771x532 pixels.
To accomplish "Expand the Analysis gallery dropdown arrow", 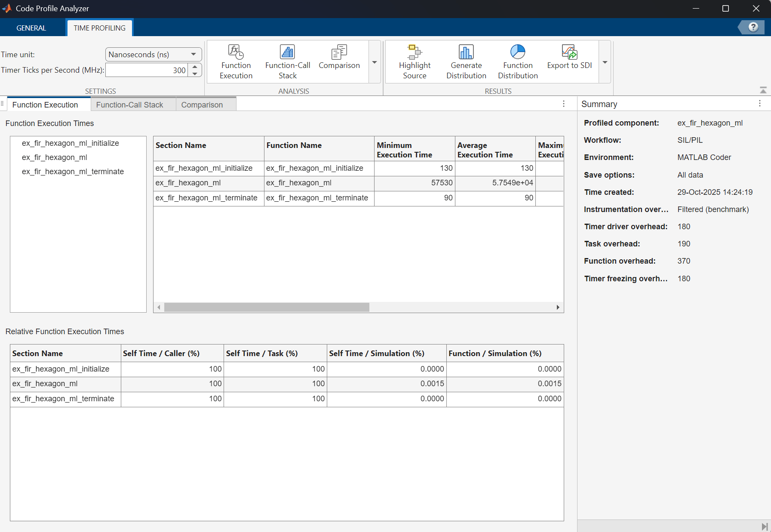I will click(x=375, y=62).
